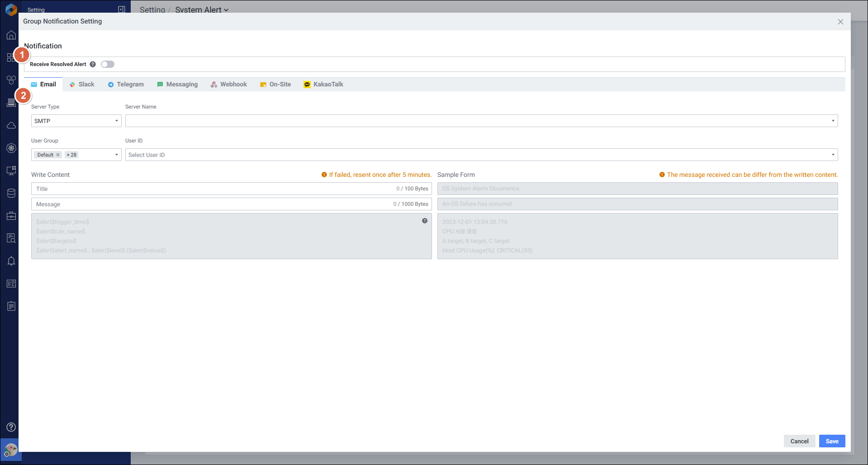Click the database icon in sidebar
Image resolution: width=868 pixels, height=465 pixels.
click(11, 193)
